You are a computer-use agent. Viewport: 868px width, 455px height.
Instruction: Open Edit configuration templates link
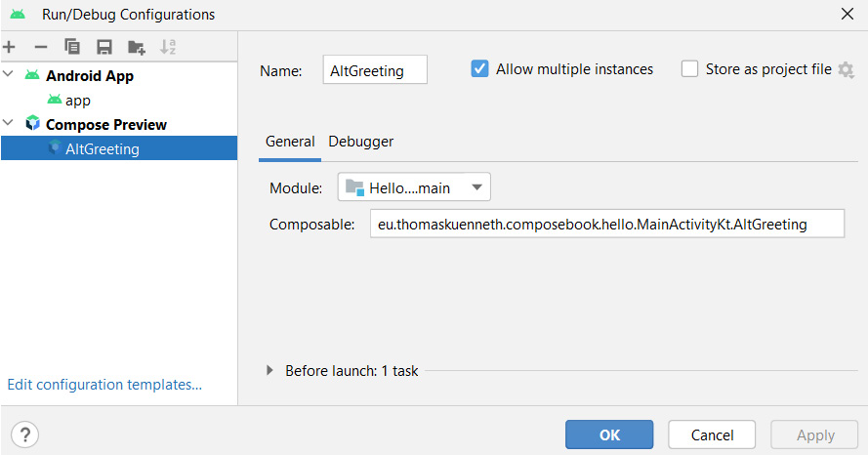[104, 384]
